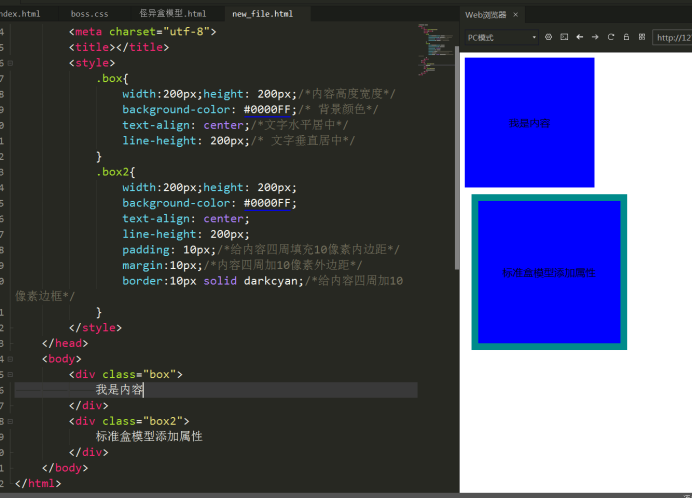Image resolution: width=692 pixels, height=498 pixels.
Task: Click the #0000FF value in .box2 rule
Action: click(267, 203)
